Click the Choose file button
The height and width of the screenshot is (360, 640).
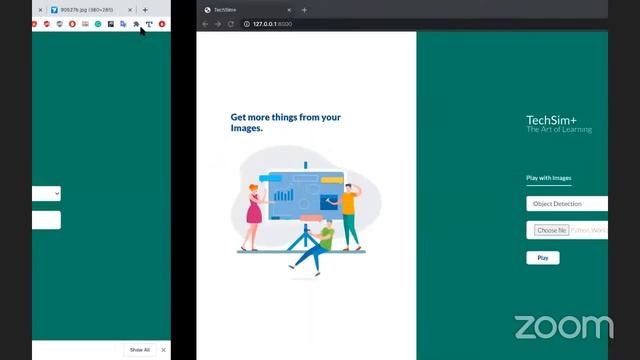point(551,230)
